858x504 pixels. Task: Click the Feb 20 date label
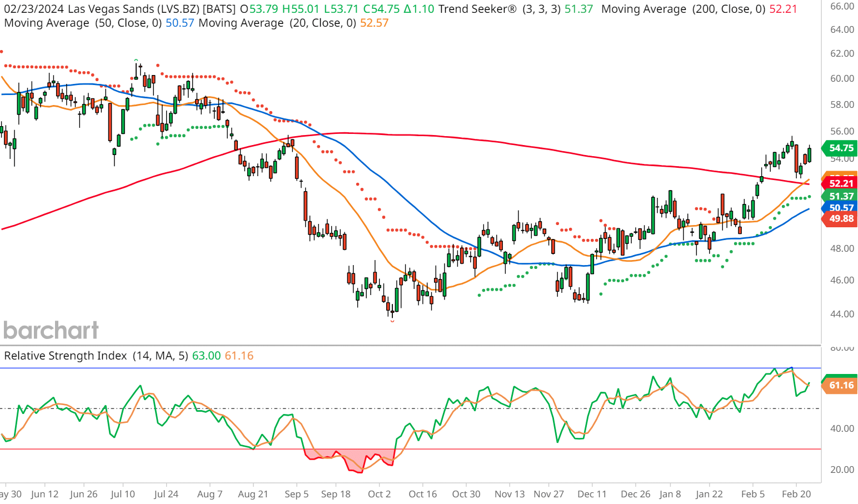pyautogui.click(x=796, y=494)
